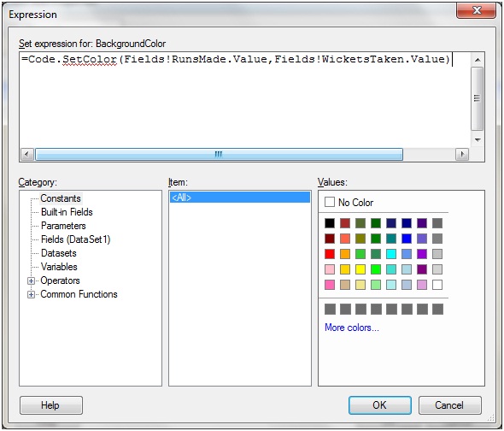Expand the Operators tree node
The width and height of the screenshot is (504, 431).
click(31, 281)
